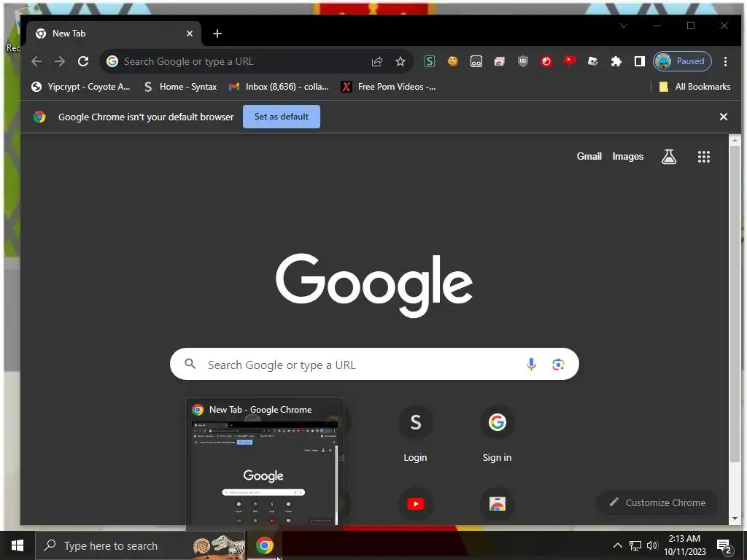
Task: Open the Sign in Google shortcut
Action: pyautogui.click(x=497, y=435)
